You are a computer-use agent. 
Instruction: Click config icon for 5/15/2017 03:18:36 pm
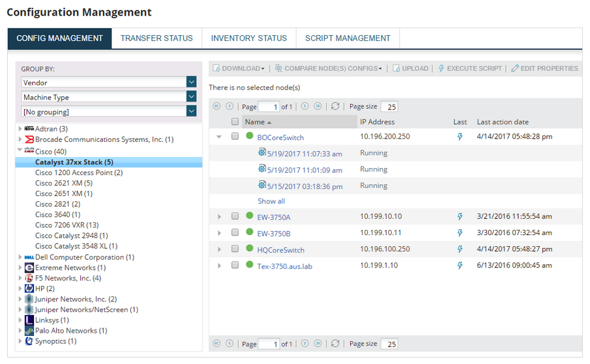click(x=262, y=185)
